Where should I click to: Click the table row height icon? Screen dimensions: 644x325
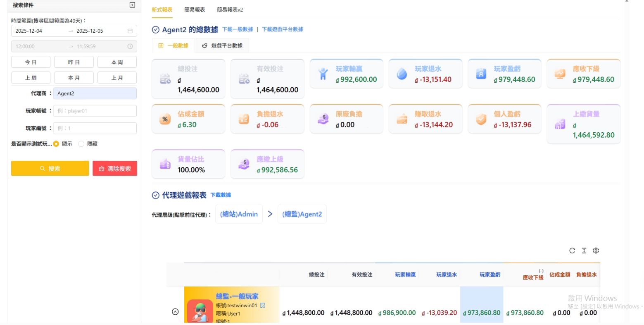[x=584, y=251]
